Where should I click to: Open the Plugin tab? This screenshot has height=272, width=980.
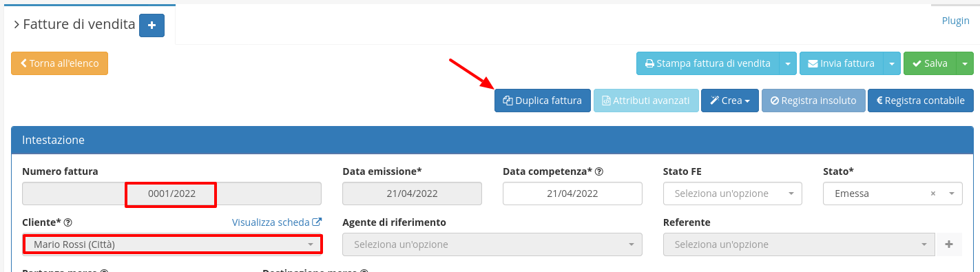coord(955,21)
